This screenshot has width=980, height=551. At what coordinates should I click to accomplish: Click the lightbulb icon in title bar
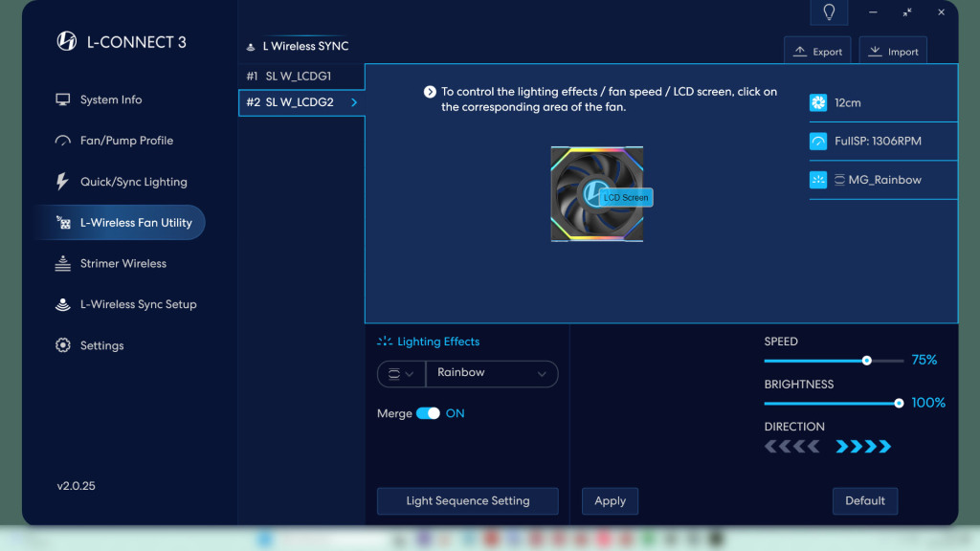pyautogui.click(x=829, y=12)
